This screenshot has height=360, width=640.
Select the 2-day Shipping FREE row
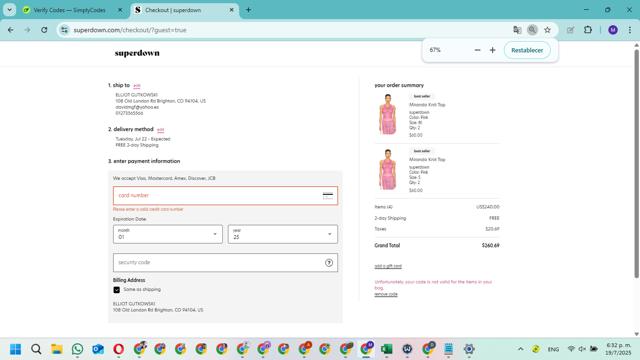437,218
